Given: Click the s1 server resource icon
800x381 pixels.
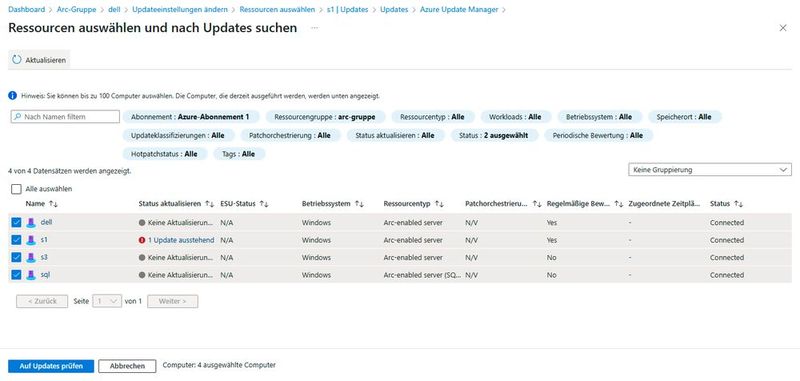Looking at the screenshot, I should coord(31,240).
